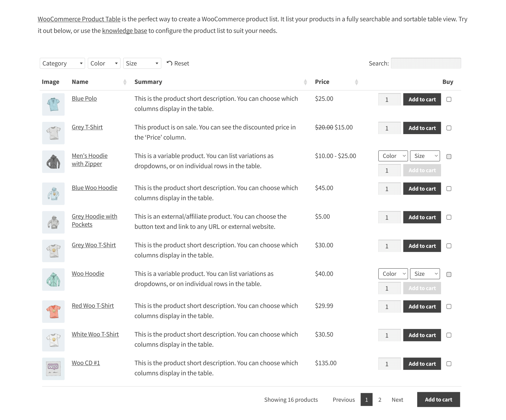
Task: Open the Red Woo T-Shirt image
Action: (x=53, y=311)
